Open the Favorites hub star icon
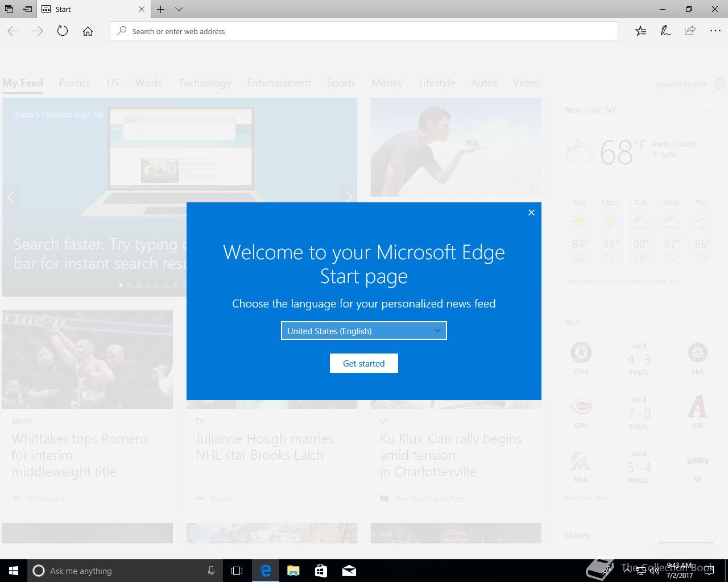This screenshot has width=728, height=582. (640, 31)
